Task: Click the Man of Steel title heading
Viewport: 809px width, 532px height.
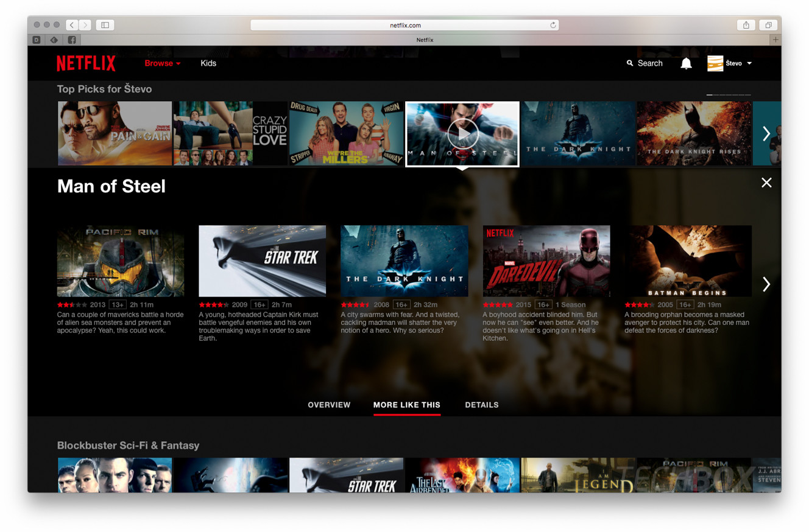Action: tap(111, 186)
